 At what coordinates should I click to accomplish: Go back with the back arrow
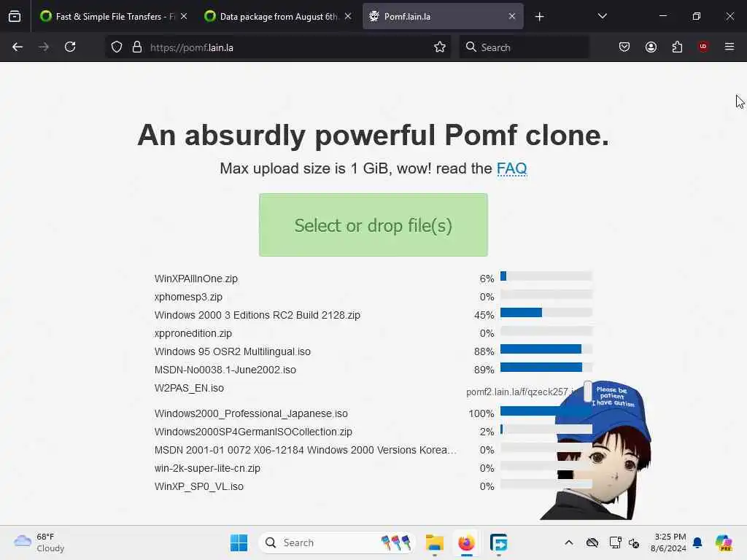[18, 47]
